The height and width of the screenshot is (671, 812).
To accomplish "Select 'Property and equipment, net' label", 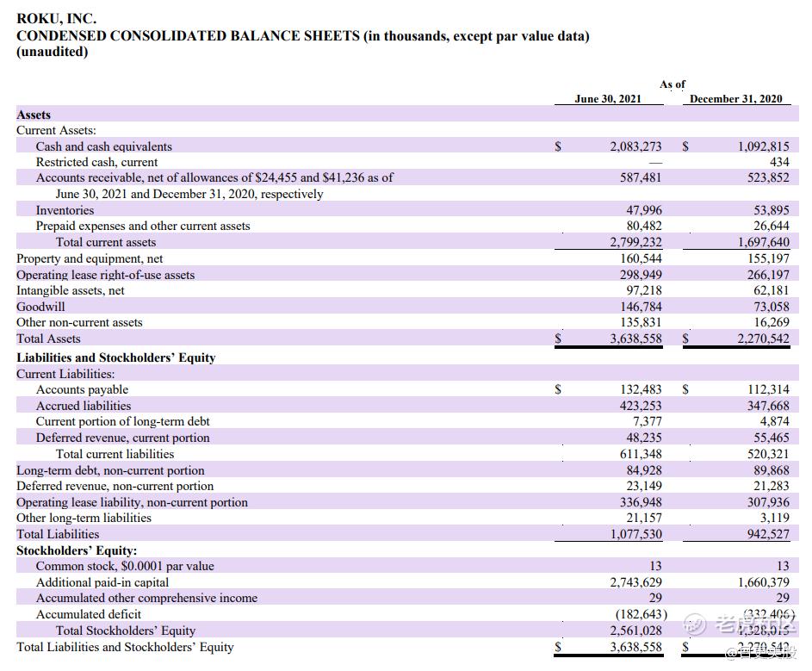I will 90,258.
